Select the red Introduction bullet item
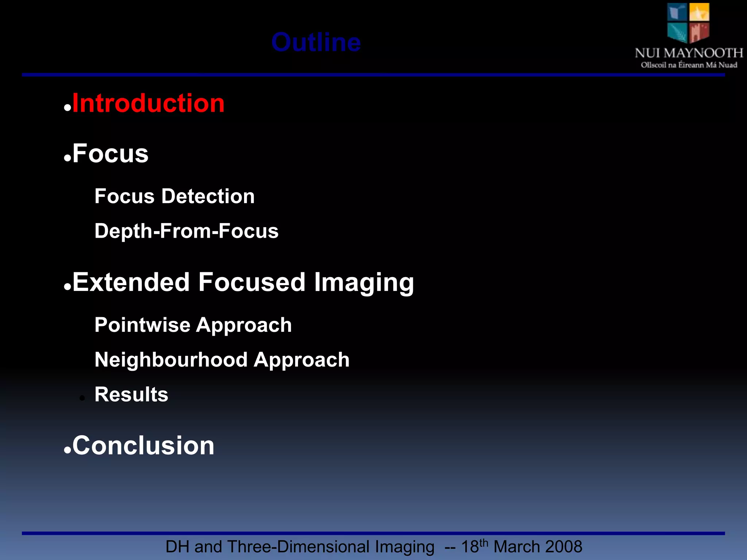Image resolution: width=747 pixels, height=560 pixels. (x=148, y=103)
